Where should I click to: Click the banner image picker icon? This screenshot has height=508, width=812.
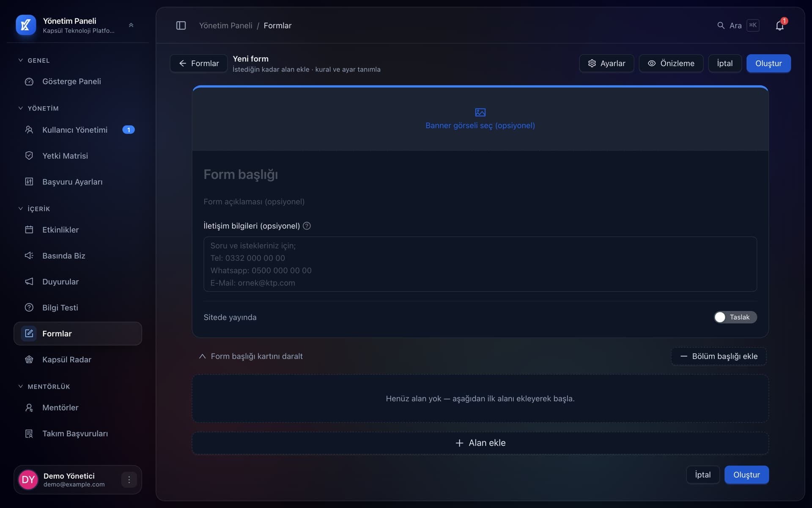coord(480,112)
